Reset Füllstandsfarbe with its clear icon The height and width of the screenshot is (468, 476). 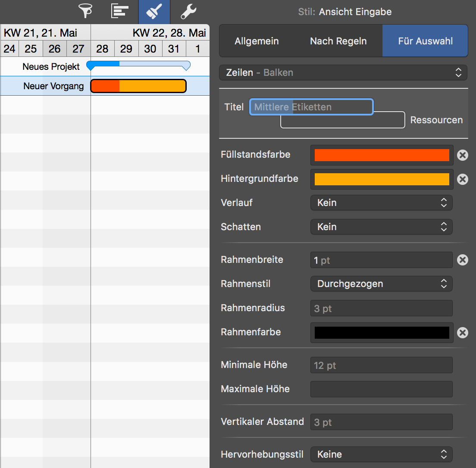coord(463,155)
